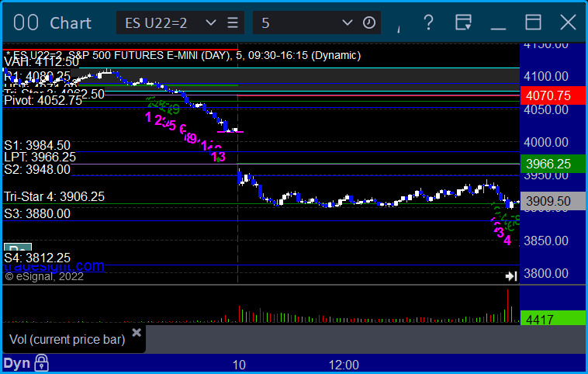Select the LPT: 3966.25 label
This screenshot has width=588, height=374.
pyautogui.click(x=40, y=157)
